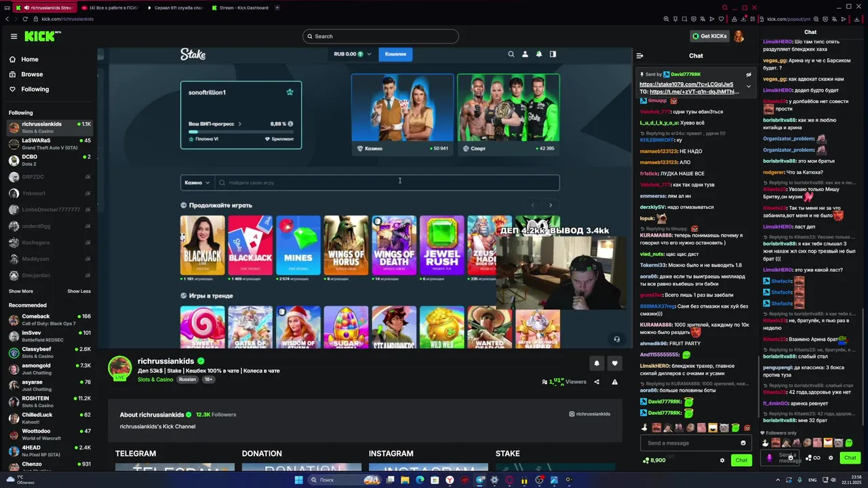The height and width of the screenshot is (488, 868).
Task: Send message with main Chat button
Action: (741, 460)
